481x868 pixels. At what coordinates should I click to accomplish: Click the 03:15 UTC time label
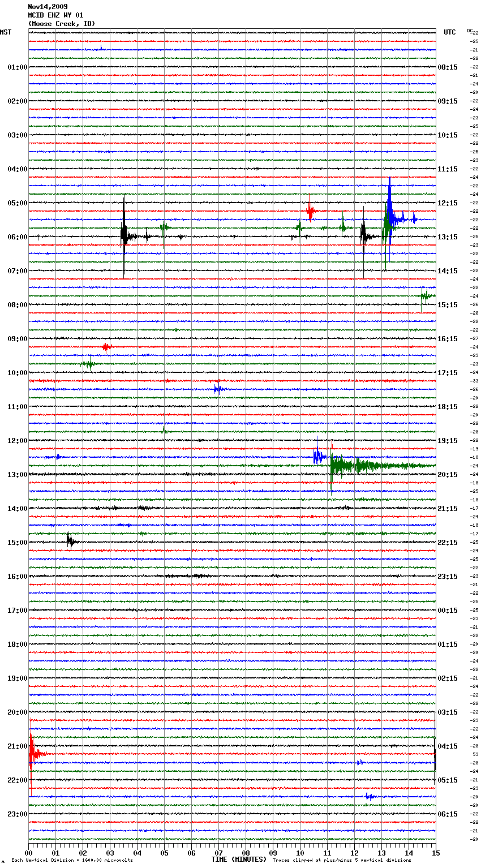[x=448, y=712]
